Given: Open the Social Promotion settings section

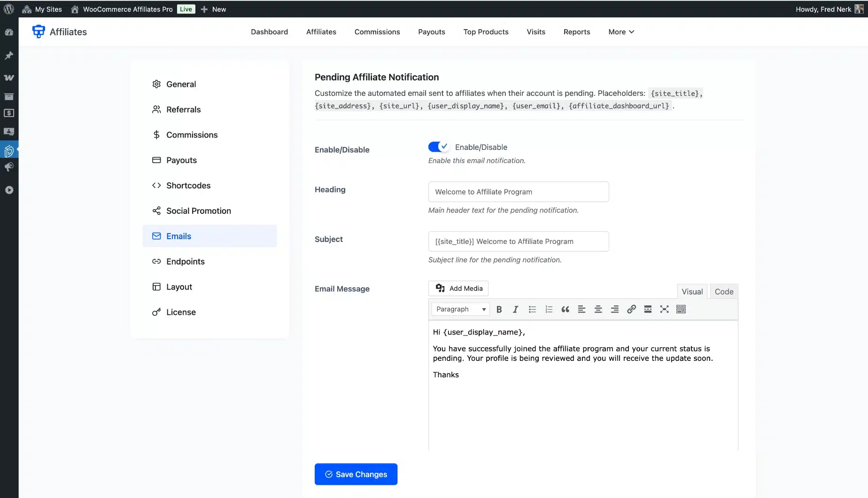Looking at the screenshot, I should (198, 211).
